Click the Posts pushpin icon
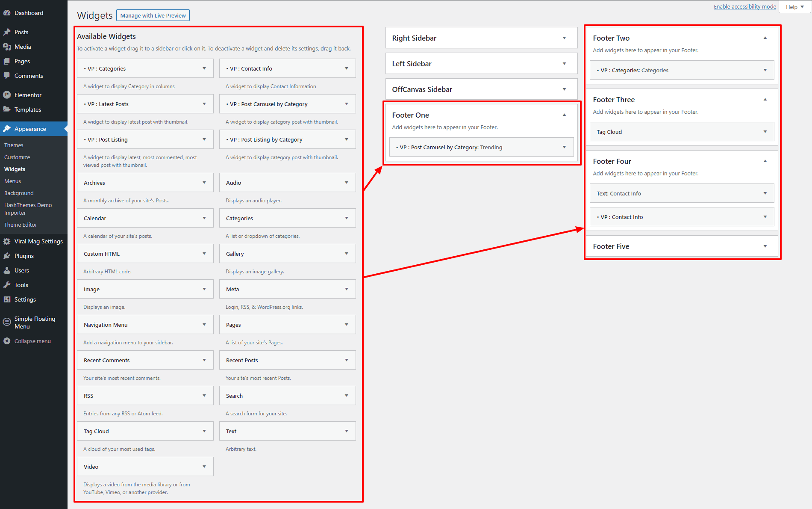 7,32
